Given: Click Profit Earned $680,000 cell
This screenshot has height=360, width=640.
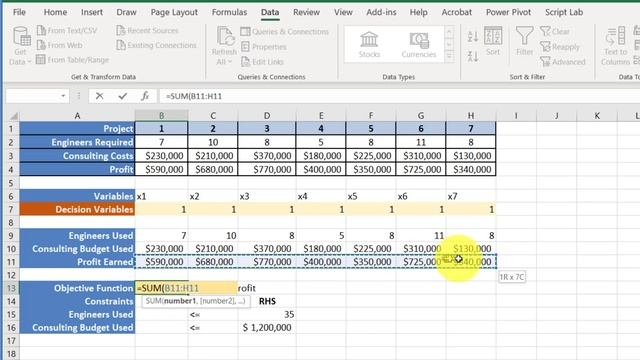Looking at the screenshot, I should (213, 262).
